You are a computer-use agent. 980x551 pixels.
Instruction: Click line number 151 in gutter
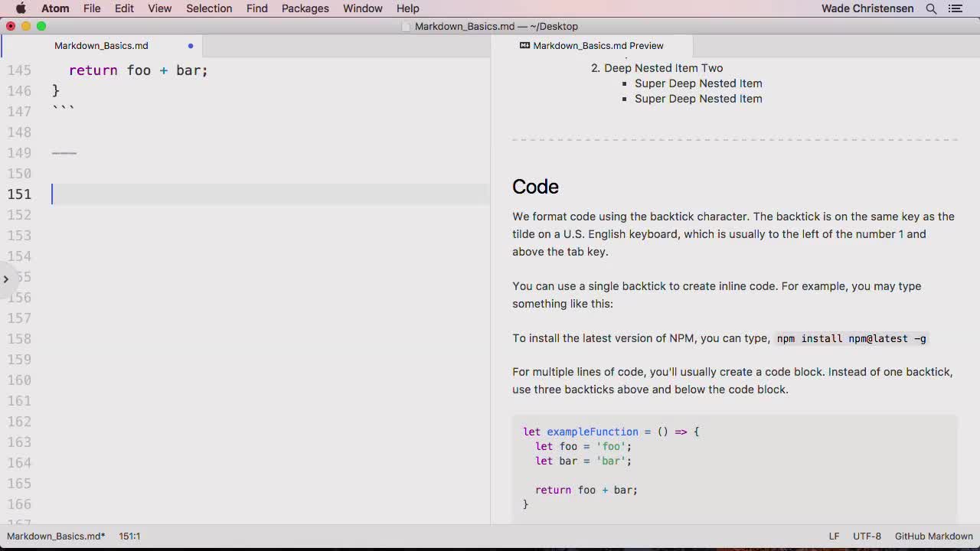pos(19,194)
